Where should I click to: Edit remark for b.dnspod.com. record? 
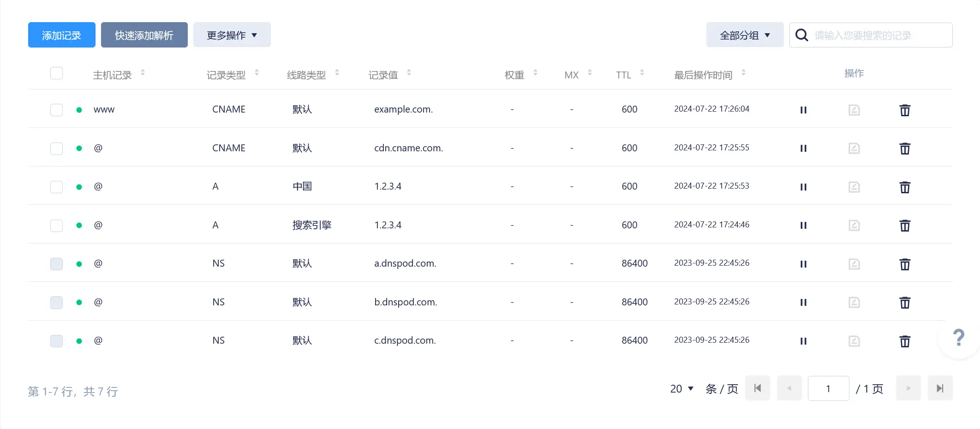[x=854, y=303]
